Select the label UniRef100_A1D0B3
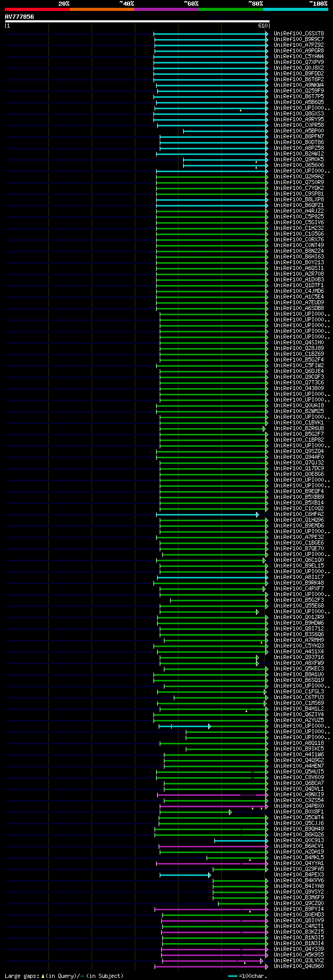This screenshot has width=333, height=980. click(x=299, y=279)
